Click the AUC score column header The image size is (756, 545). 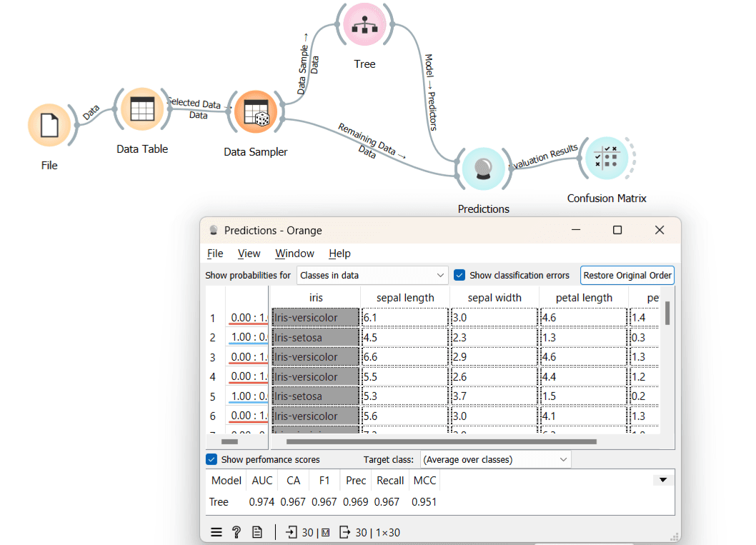pyautogui.click(x=262, y=481)
